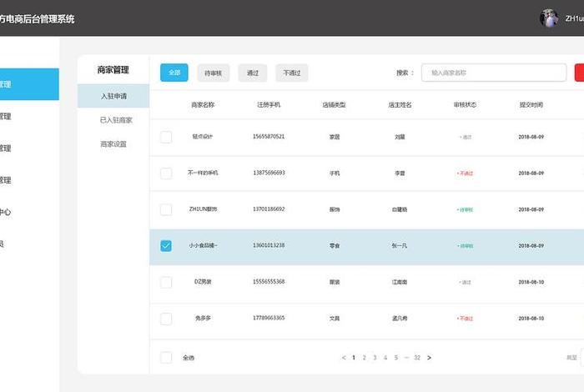Tick the checkbox for phone 15655870521 row

(166, 137)
